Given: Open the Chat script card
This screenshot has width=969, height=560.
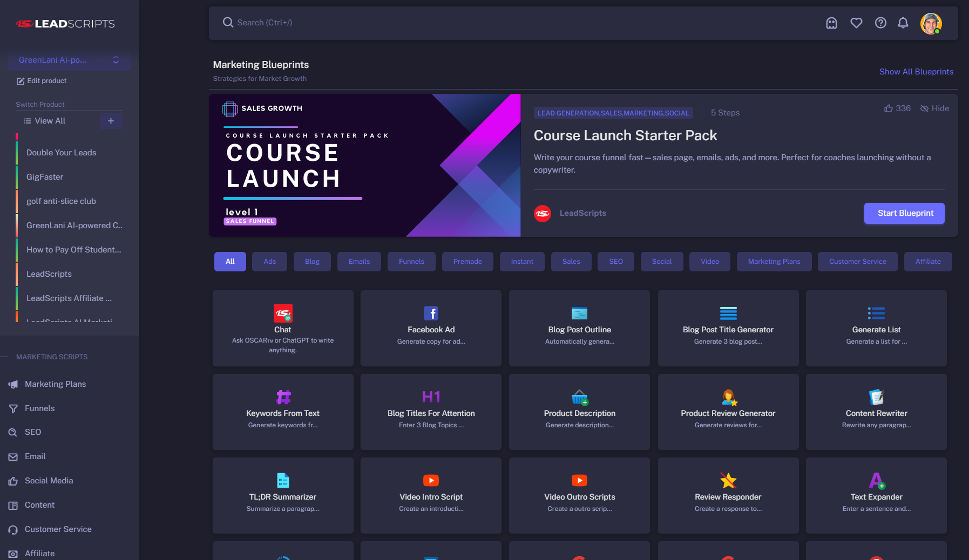Looking at the screenshot, I should pos(283,328).
